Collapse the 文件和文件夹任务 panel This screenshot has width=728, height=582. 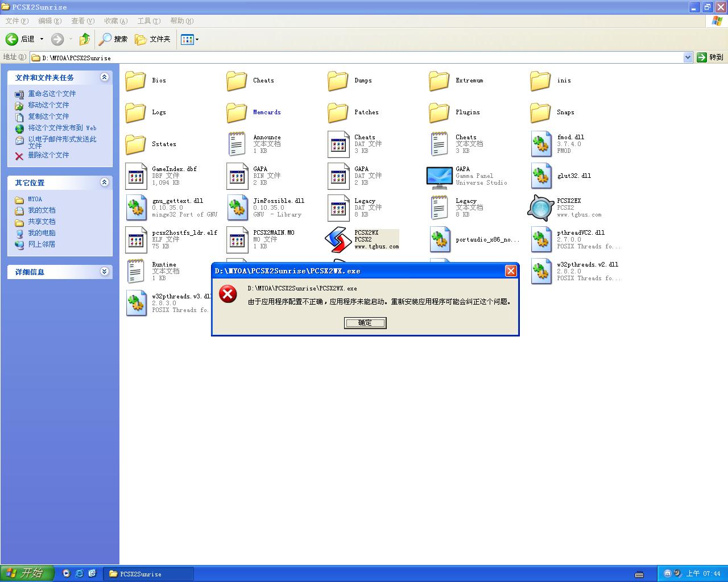(104, 77)
